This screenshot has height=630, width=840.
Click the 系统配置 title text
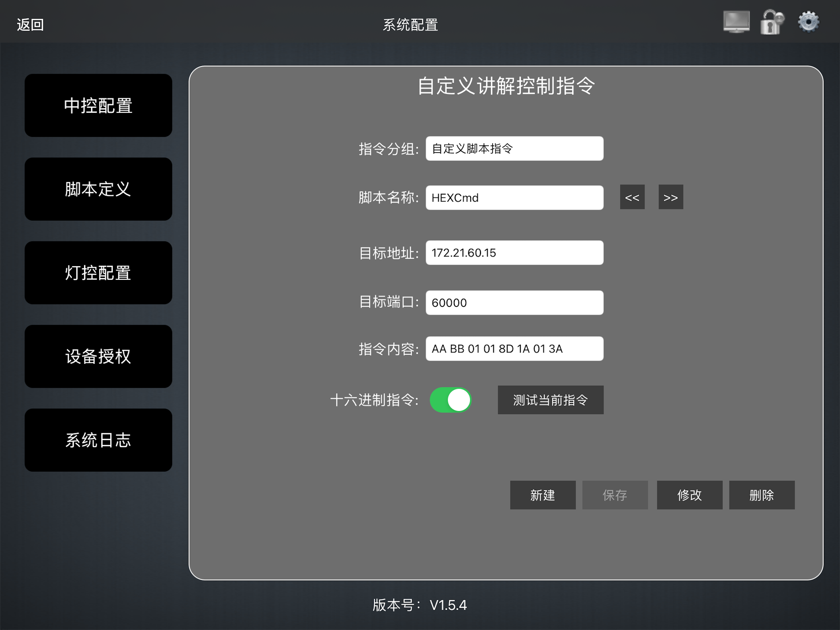(x=410, y=25)
